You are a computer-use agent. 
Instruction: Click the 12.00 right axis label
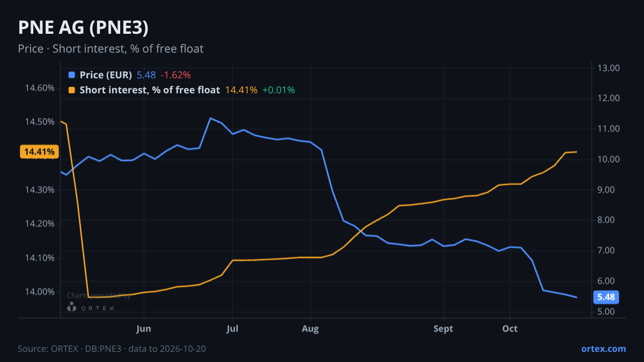coord(609,99)
